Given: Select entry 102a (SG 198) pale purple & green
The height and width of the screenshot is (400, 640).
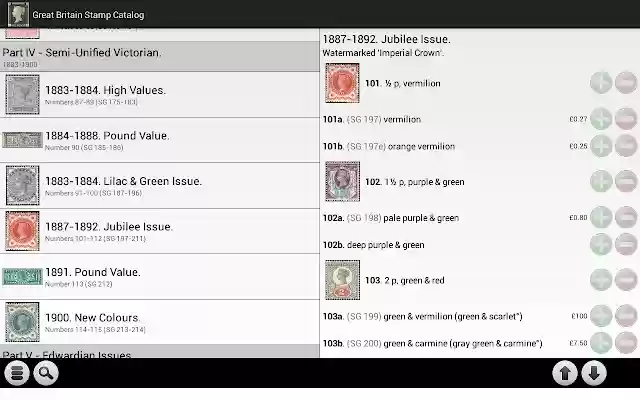Looking at the screenshot, I should [391, 218].
